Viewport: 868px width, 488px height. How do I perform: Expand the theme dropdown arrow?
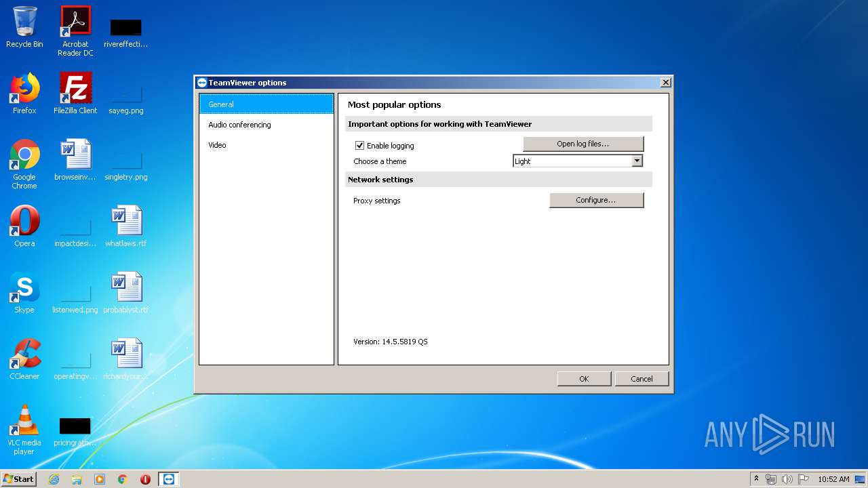pyautogui.click(x=637, y=161)
